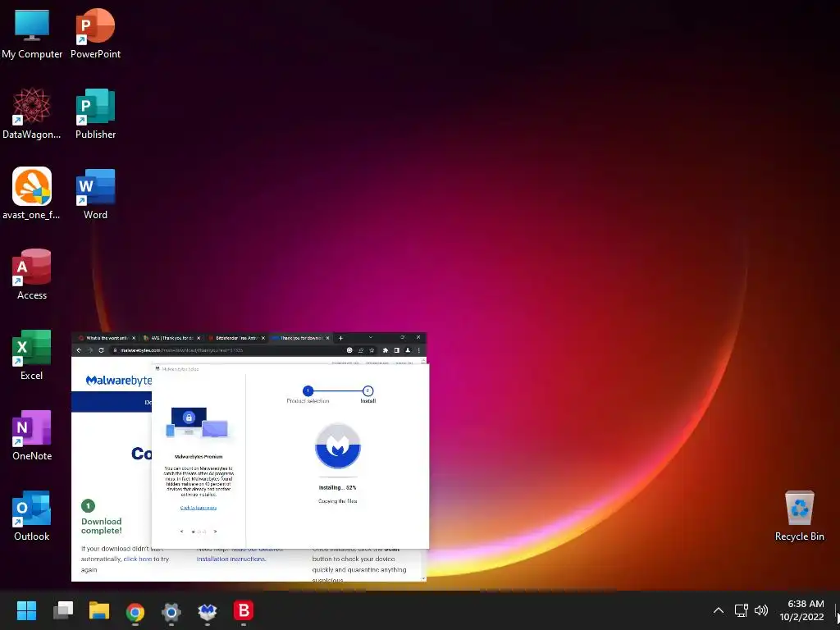This screenshot has height=630, width=840.
Task: Select the Excel desktop shortcut
Action: point(32,354)
